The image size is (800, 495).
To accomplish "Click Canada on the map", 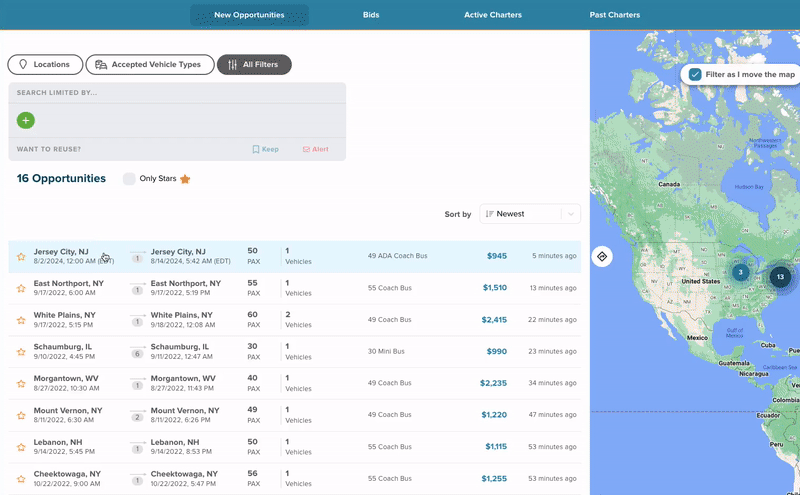I will coord(669,184).
